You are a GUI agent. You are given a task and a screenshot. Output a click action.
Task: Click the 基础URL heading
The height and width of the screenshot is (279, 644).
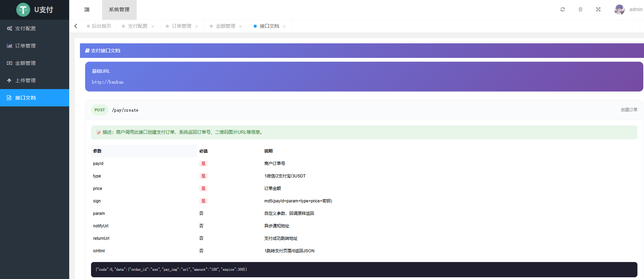click(101, 71)
